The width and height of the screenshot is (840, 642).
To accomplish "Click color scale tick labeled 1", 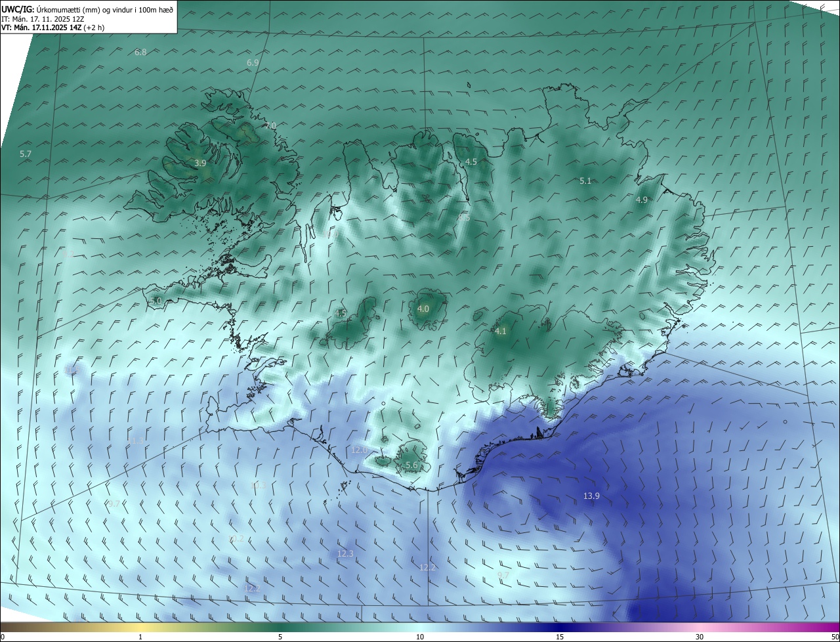I will 140,637.
